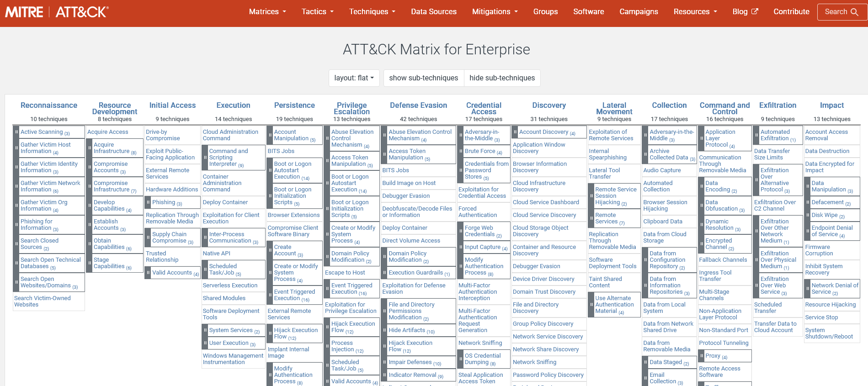Expand sub-techniques handle beside Active Scanning
The height and width of the screenshot is (386, 868).
[x=16, y=132]
